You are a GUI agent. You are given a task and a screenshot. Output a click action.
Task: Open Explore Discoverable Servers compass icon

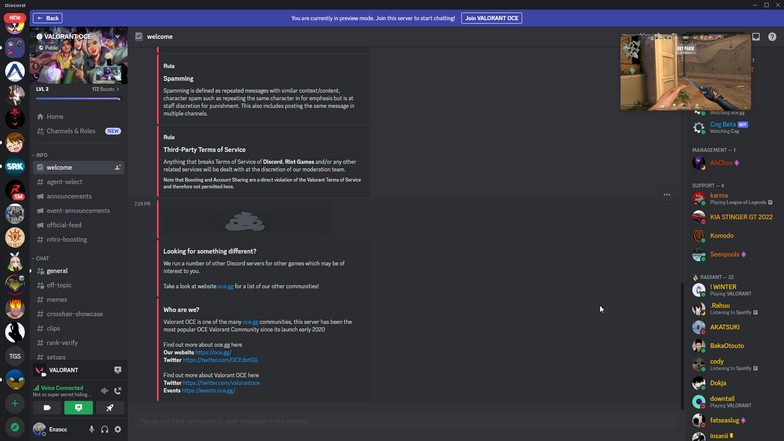15,427
